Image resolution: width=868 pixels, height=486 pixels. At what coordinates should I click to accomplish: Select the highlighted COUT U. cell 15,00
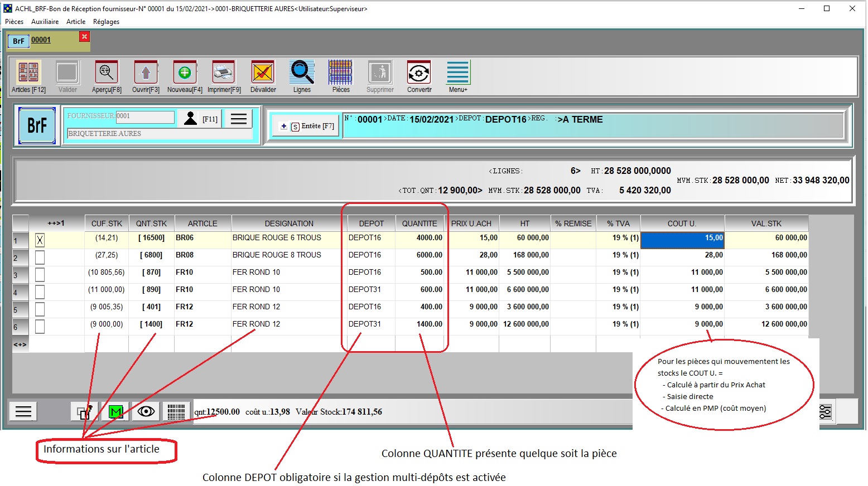[x=682, y=240]
